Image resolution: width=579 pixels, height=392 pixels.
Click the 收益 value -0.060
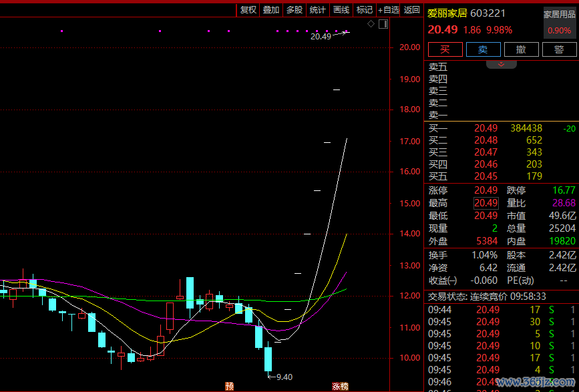[484, 280]
